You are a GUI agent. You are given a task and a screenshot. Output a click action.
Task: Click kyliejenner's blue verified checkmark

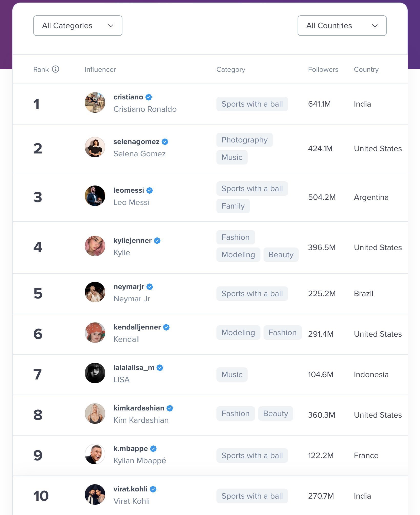(157, 241)
